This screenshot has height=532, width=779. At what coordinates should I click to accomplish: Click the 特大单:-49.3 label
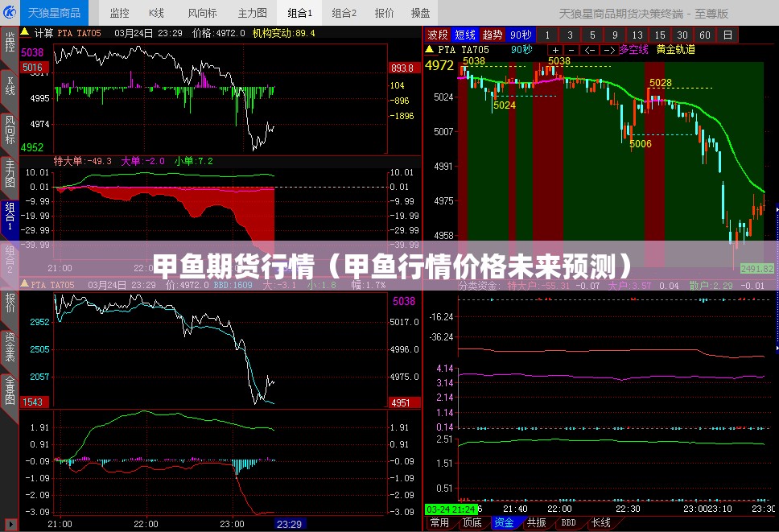82,161
